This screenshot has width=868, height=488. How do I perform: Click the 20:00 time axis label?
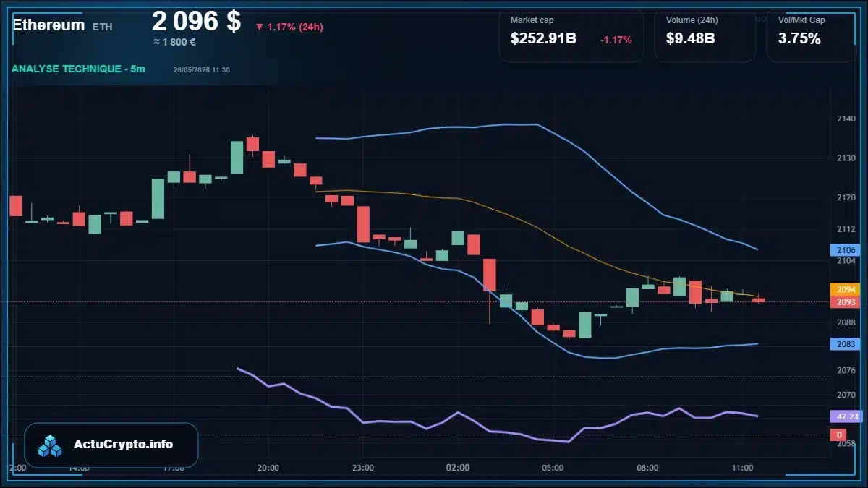(268, 468)
